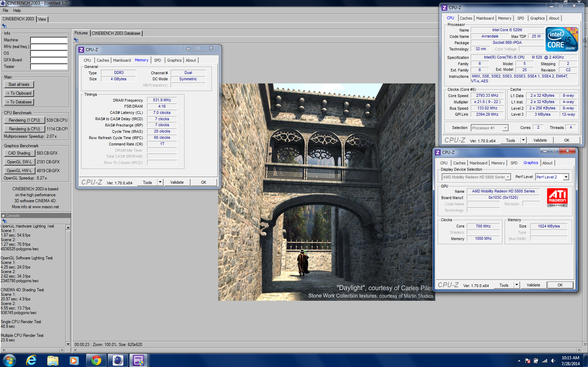Click the Action Center flag icon
The width and height of the screenshot is (588, 367).
point(528,361)
